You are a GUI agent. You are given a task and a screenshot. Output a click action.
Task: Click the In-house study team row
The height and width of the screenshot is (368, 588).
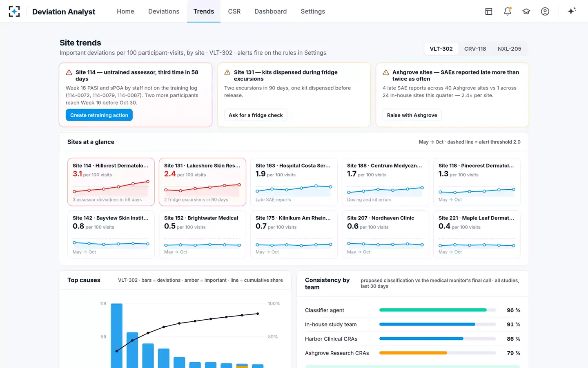412,325
